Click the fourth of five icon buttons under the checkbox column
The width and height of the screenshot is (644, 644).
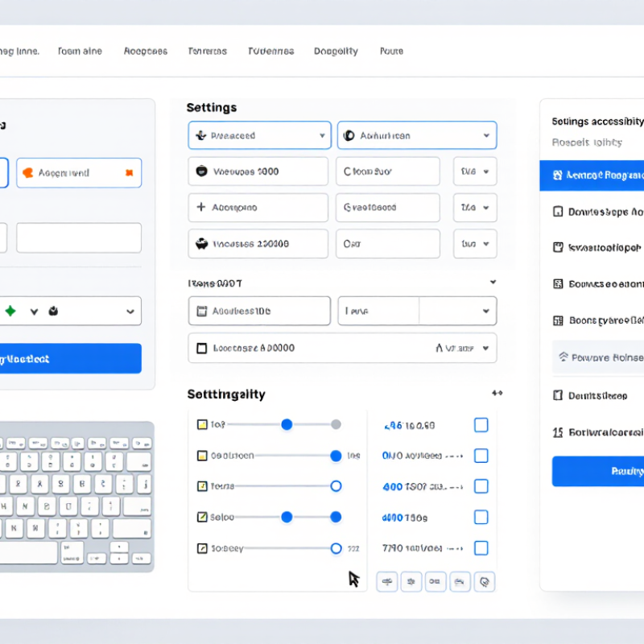pyautogui.click(x=460, y=581)
